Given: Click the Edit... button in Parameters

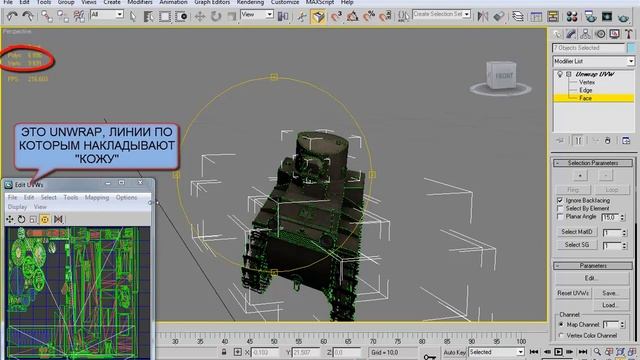Looking at the screenshot, I should tap(592, 278).
